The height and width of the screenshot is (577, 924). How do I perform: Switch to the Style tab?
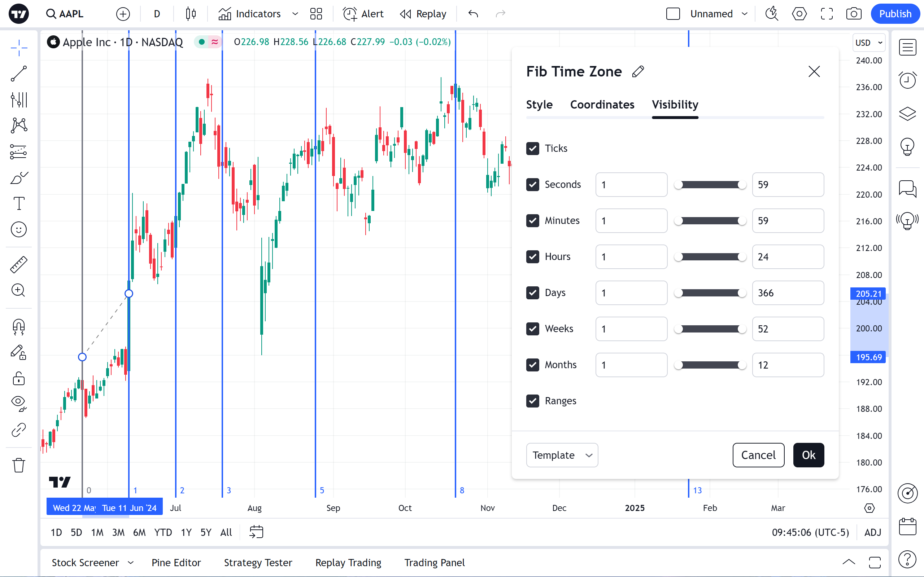539,105
